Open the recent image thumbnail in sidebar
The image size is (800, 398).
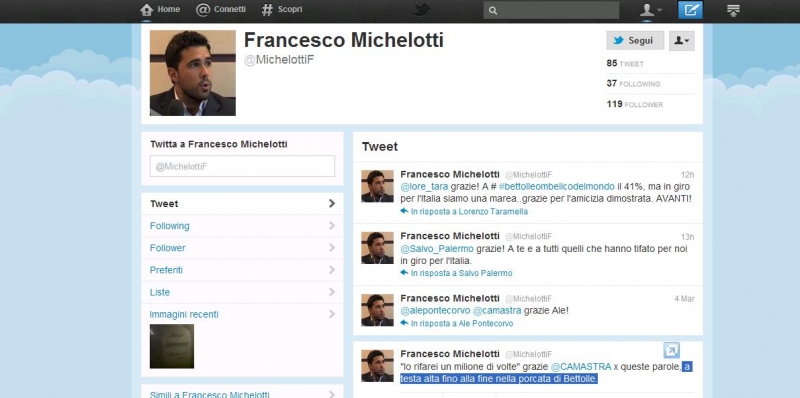tap(172, 346)
